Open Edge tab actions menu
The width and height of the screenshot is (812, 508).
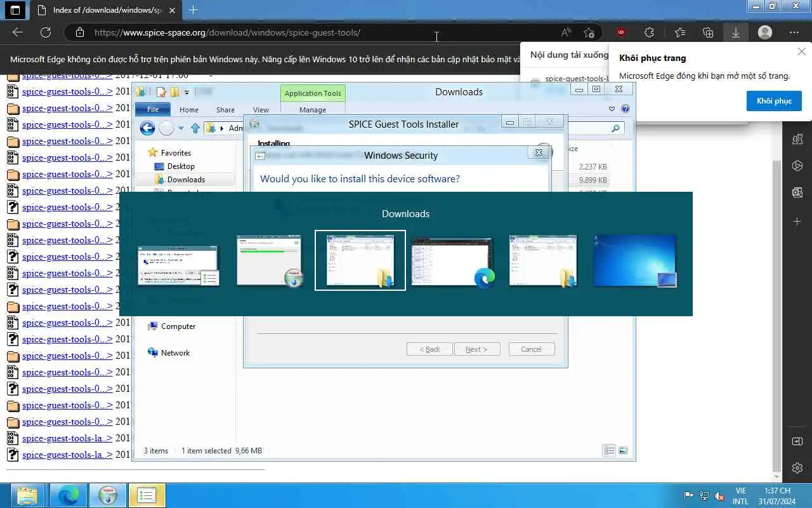(x=16, y=10)
